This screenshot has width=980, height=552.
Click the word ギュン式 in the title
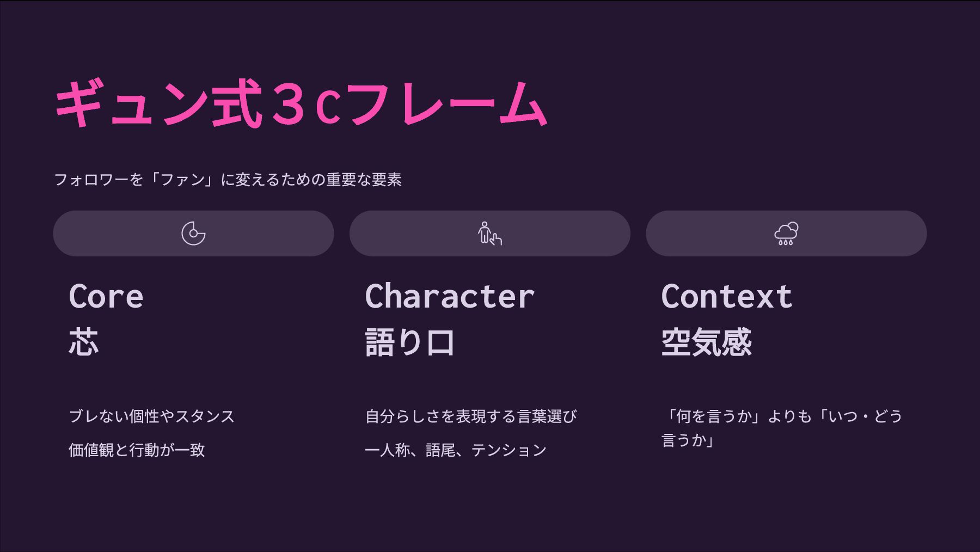(x=158, y=105)
